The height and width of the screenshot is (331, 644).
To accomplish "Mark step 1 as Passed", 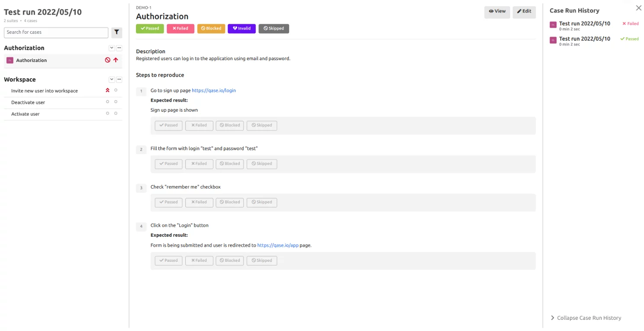I will 168,125.
